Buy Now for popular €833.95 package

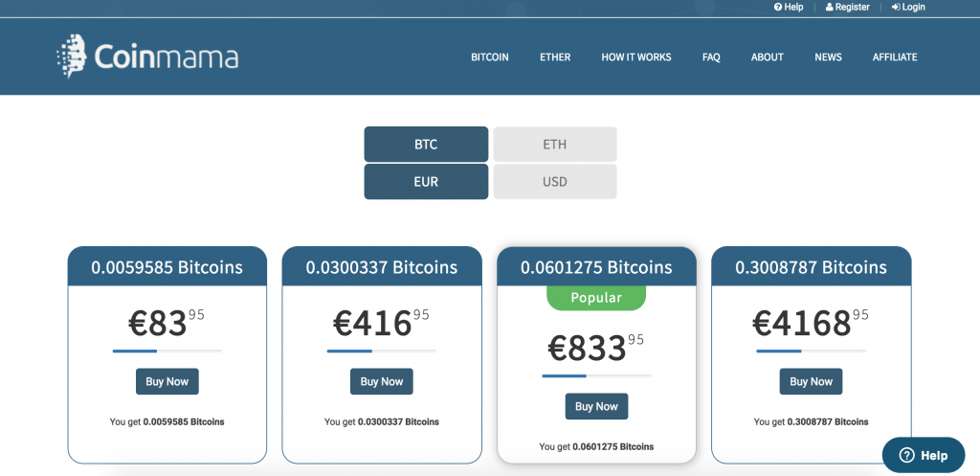coord(596,407)
